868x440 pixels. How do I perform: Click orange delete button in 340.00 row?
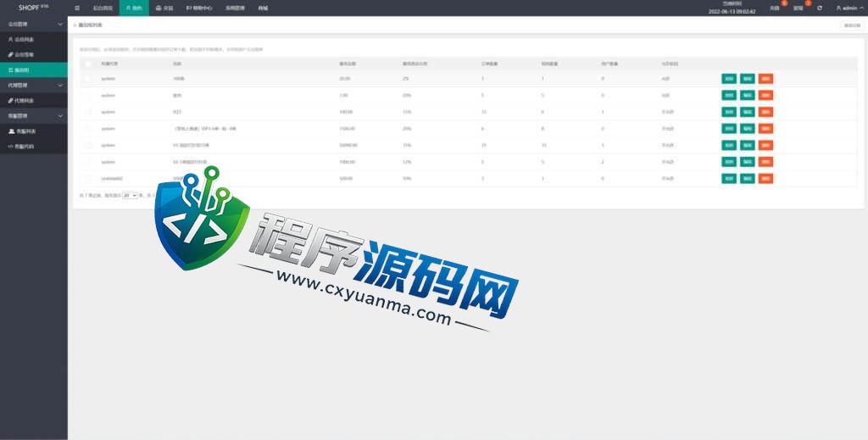click(765, 112)
